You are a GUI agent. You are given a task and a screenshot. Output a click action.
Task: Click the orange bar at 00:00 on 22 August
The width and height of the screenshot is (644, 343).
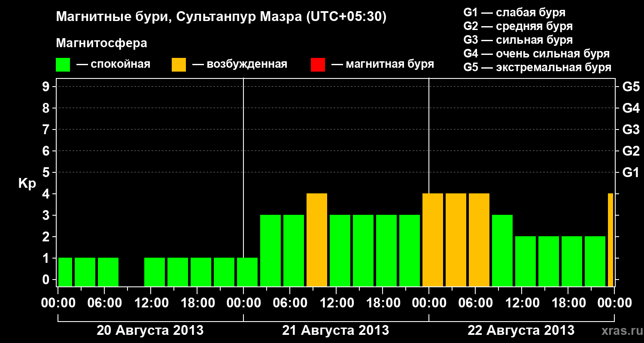(433, 240)
